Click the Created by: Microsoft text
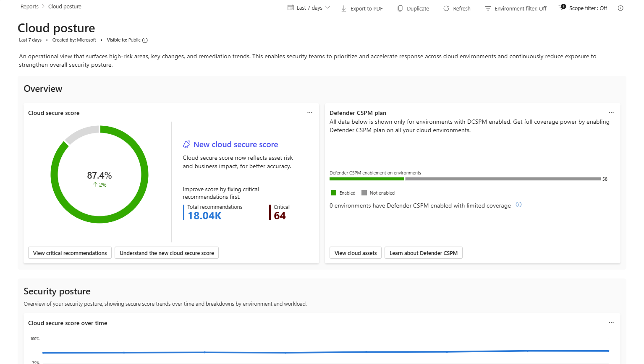The image size is (644, 364). pyautogui.click(x=74, y=40)
